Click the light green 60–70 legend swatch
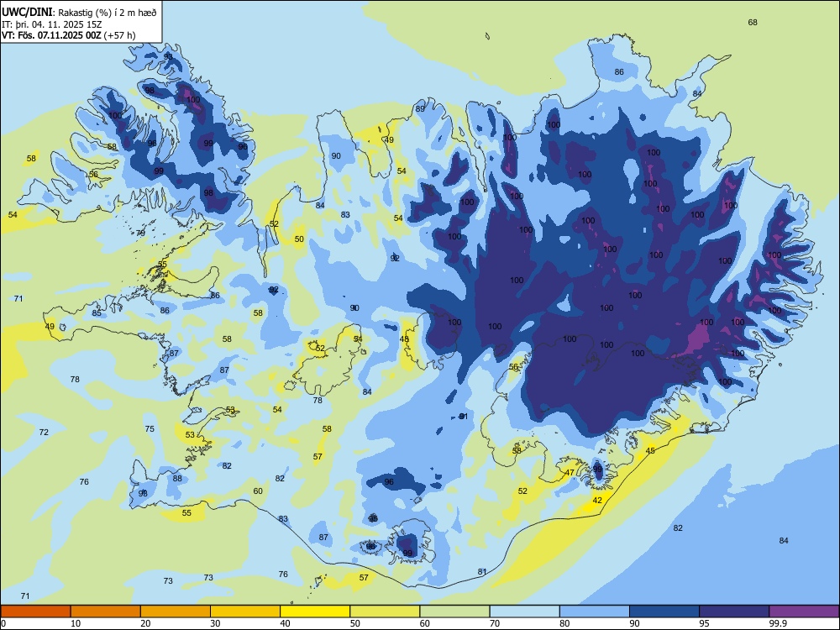The width and height of the screenshot is (840, 630). (x=454, y=612)
